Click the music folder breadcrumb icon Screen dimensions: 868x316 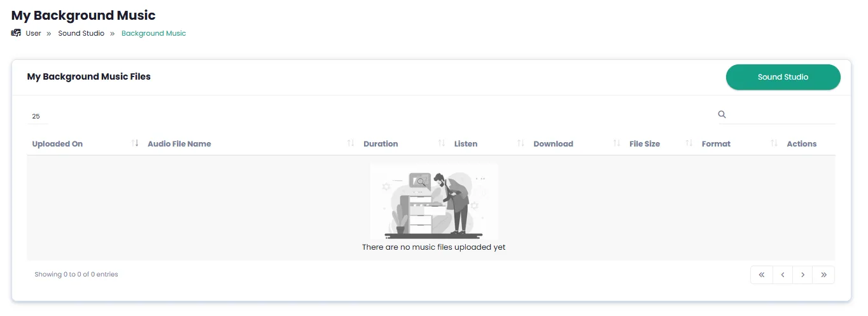16,33
